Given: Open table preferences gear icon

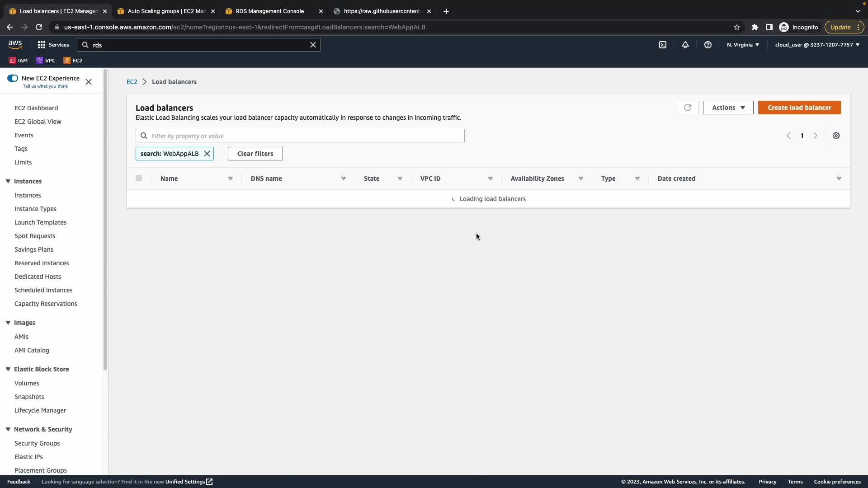Looking at the screenshot, I should (x=836, y=136).
